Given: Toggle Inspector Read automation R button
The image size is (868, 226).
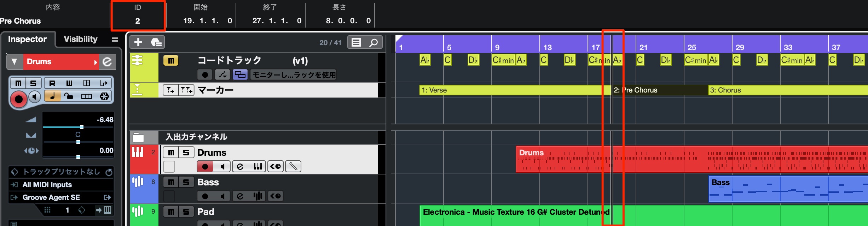Looking at the screenshot, I should click(x=52, y=83).
